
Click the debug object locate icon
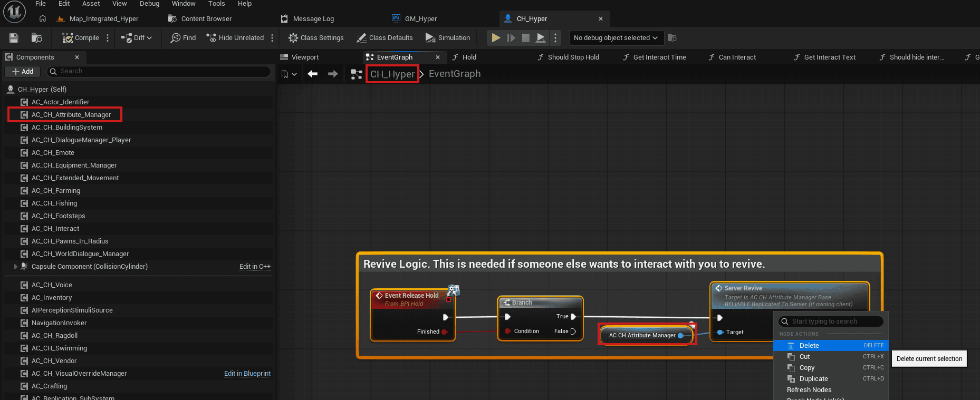pos(672,38)
